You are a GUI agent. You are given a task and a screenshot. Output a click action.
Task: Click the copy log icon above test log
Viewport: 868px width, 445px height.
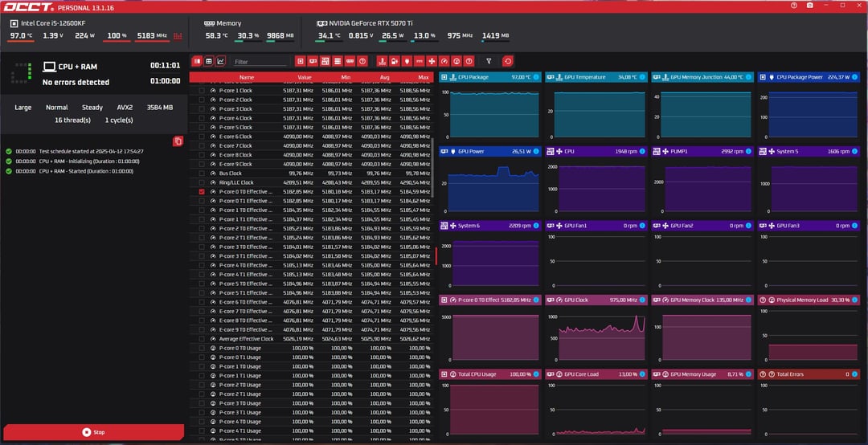[178, 141]
